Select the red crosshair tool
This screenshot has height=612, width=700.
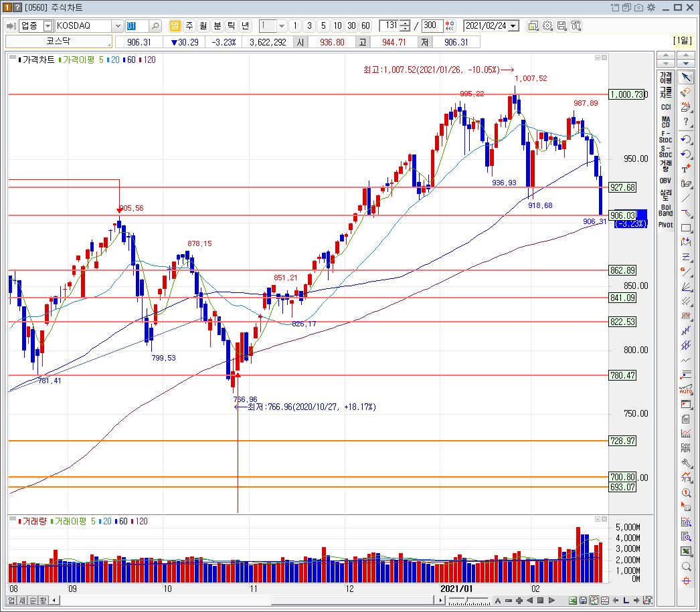click(686, 581)
